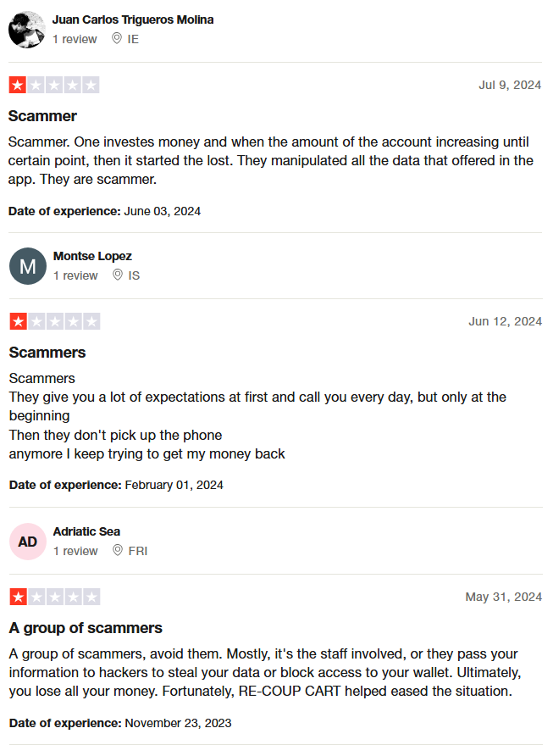Click the May 31, 2024 review date
Screen dimensions: 553x756
(503, 597)
